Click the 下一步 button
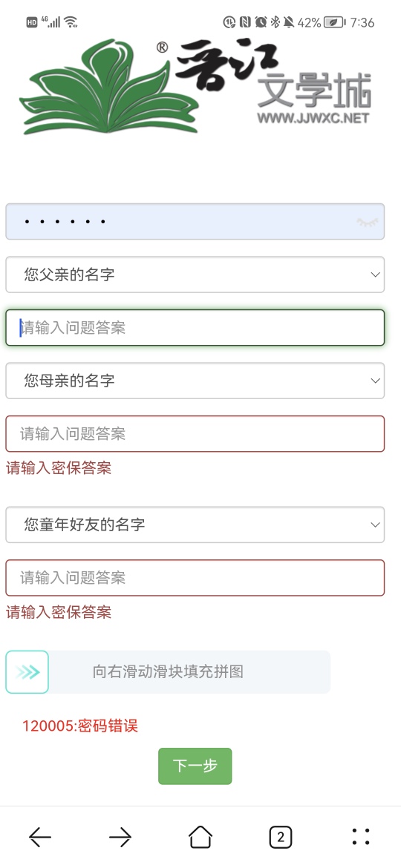 point(195,766)
